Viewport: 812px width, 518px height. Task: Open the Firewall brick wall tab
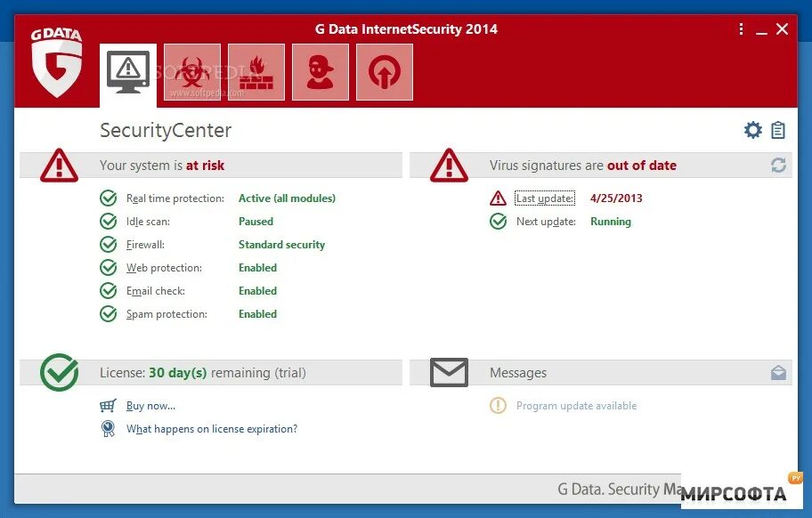[x=256, y=72]
